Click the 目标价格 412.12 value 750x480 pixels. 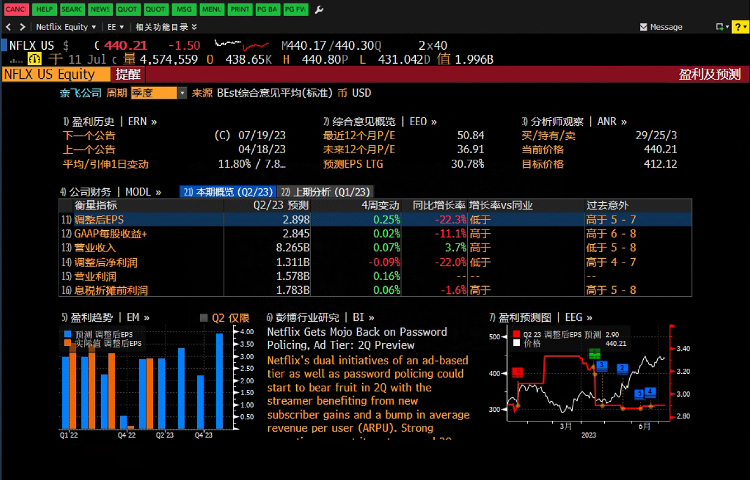coord(660,164)
